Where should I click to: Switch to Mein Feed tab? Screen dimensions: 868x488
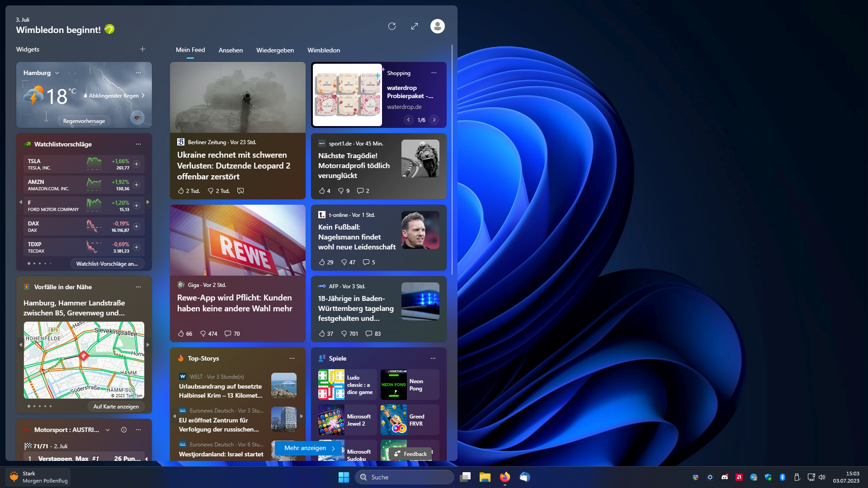pos(190,50)
